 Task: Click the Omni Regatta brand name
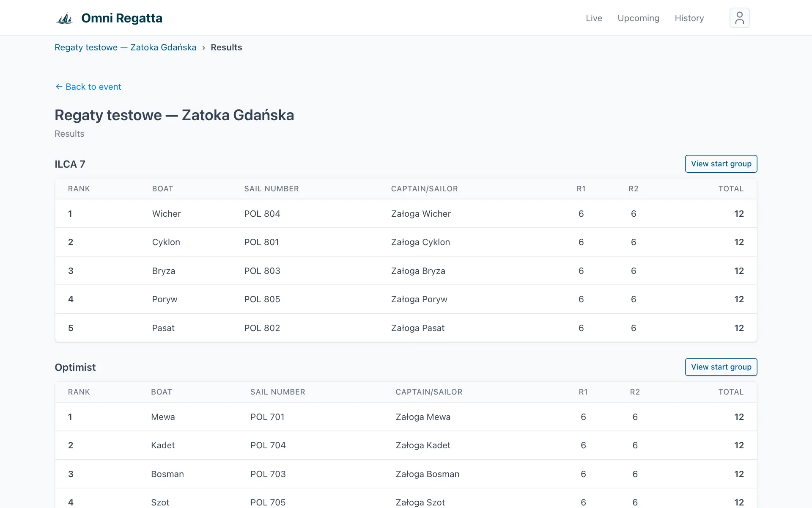122,18
